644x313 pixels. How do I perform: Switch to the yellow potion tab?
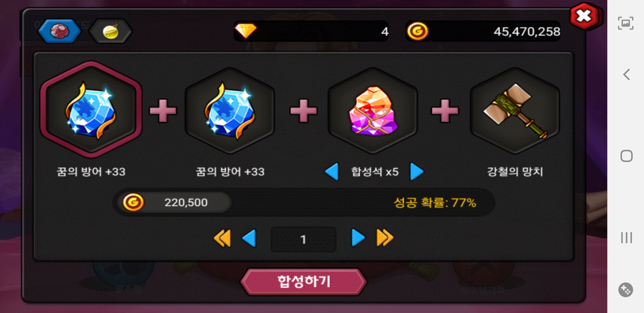coord(110,31)
